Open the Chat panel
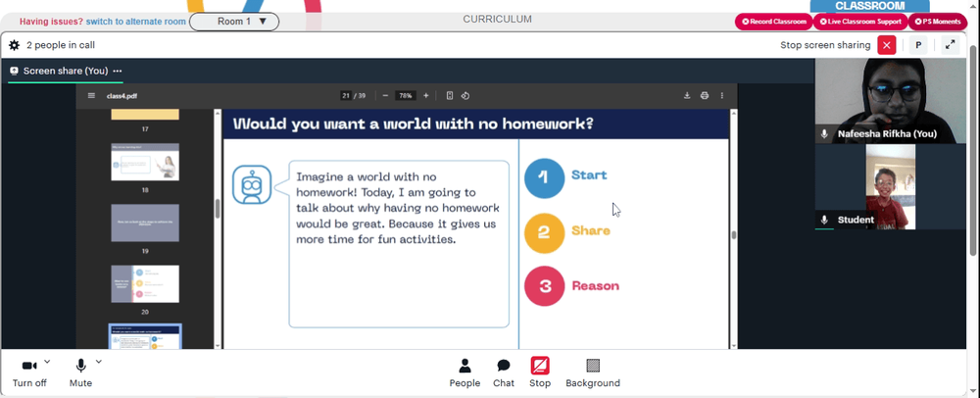 pos(504,373)
